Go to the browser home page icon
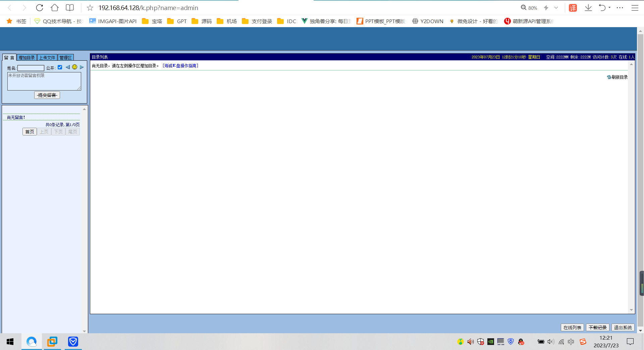This screenshot has height=350, width=644. click(x=55, y=8)
